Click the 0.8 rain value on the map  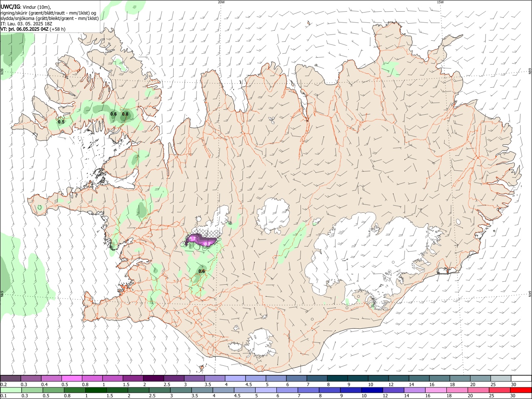point(125,114)
